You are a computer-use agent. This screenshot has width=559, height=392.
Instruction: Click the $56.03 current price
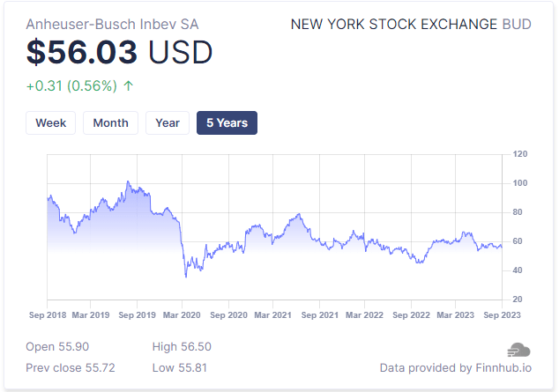pos(82,54)
